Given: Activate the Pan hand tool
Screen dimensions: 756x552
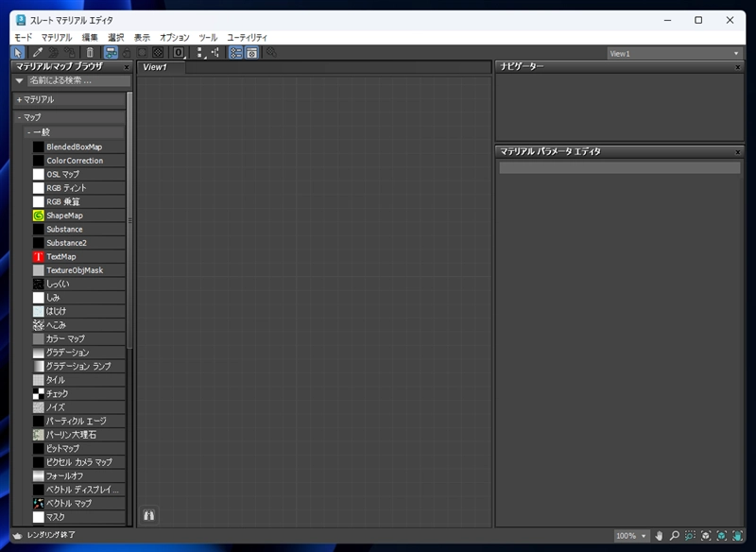Looking at the screenshot, I should pos(659,536).
